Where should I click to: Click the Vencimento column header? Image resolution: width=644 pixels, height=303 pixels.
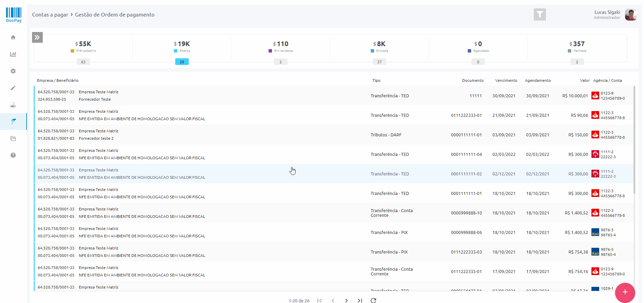pyautogui.click(x=506, y=80)
